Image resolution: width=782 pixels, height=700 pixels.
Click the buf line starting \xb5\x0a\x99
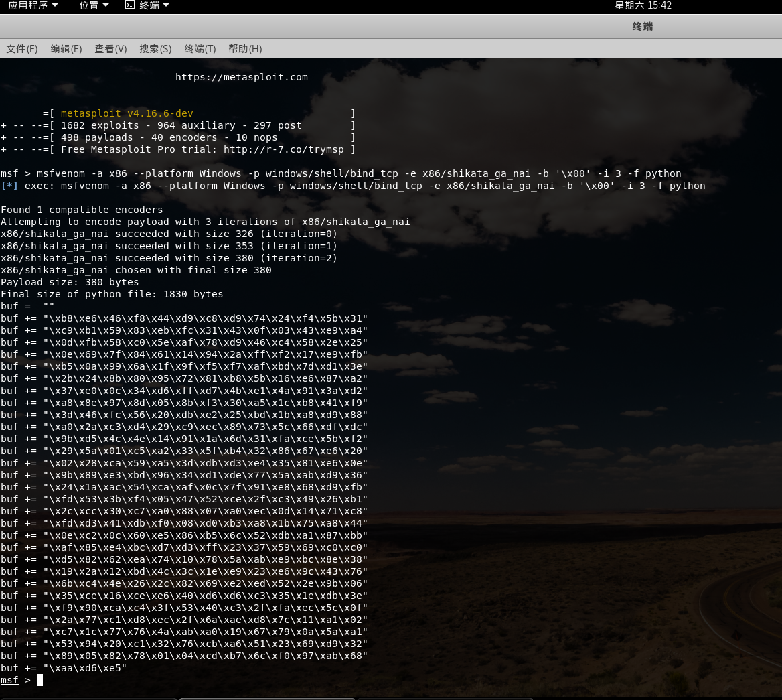pos(184,366)
